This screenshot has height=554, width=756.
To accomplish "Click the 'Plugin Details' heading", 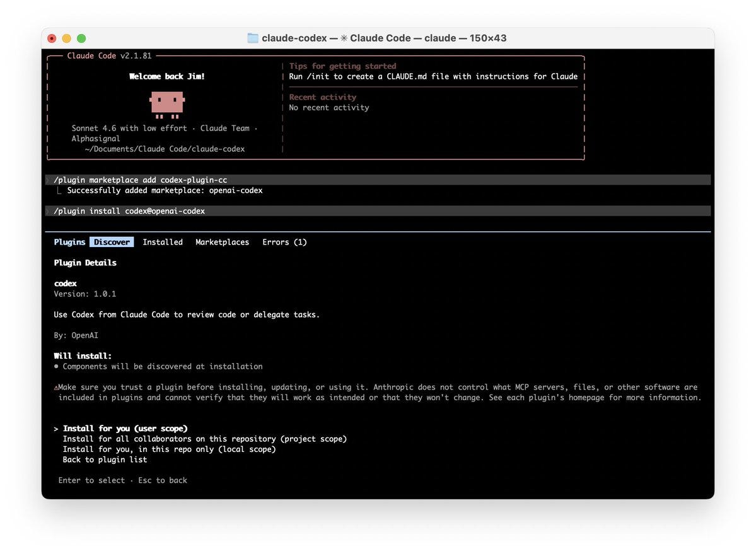I will coord(85,263).
